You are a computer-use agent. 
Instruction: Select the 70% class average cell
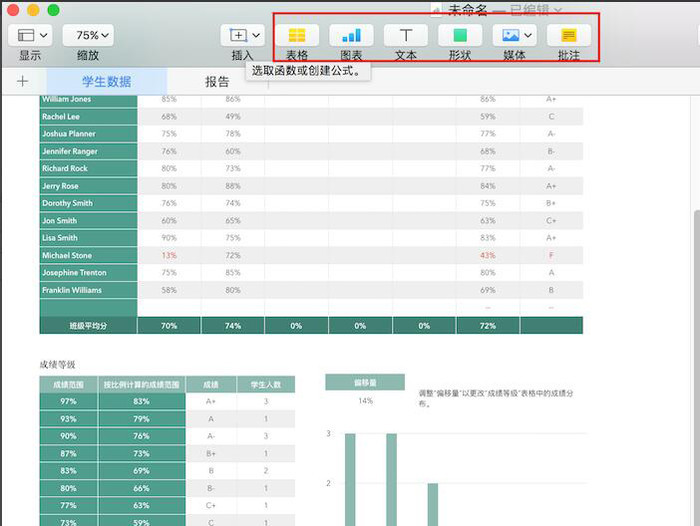click(x=169, y=326)
